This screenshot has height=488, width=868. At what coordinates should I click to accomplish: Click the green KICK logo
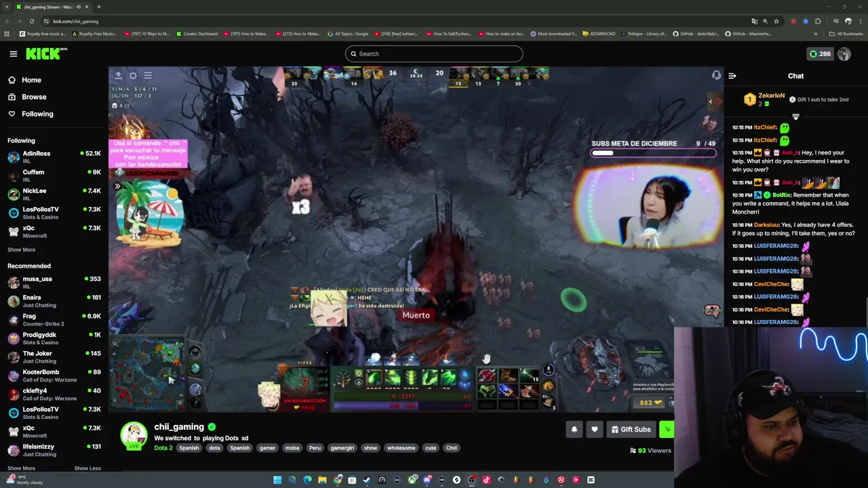coord(46,54)
